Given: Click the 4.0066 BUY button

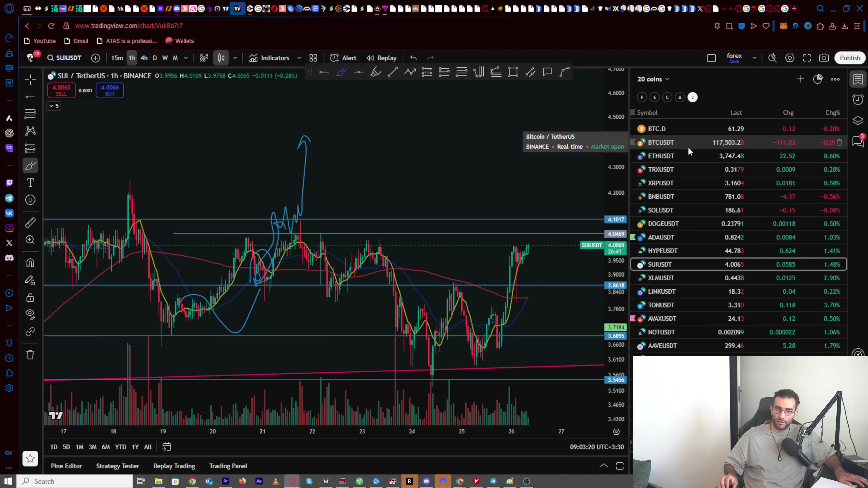Looking at the screenshot, I should tap(110, 90).
